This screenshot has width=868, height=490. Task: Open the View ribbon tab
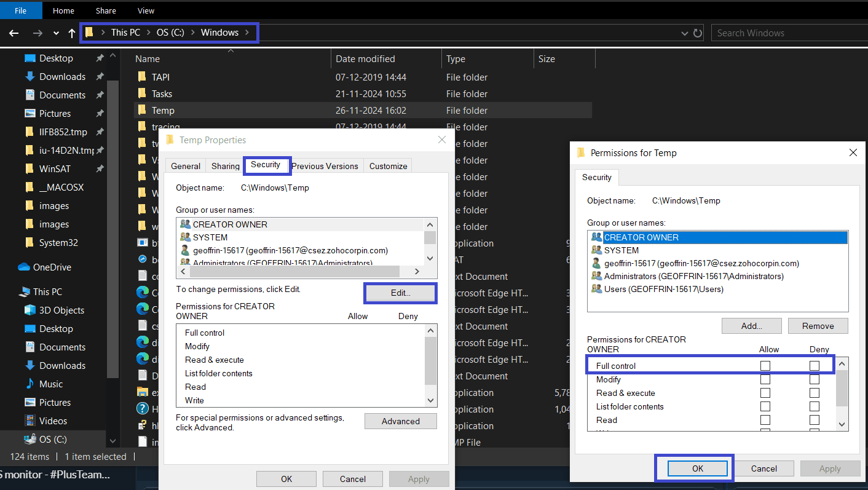pos(146,10)
